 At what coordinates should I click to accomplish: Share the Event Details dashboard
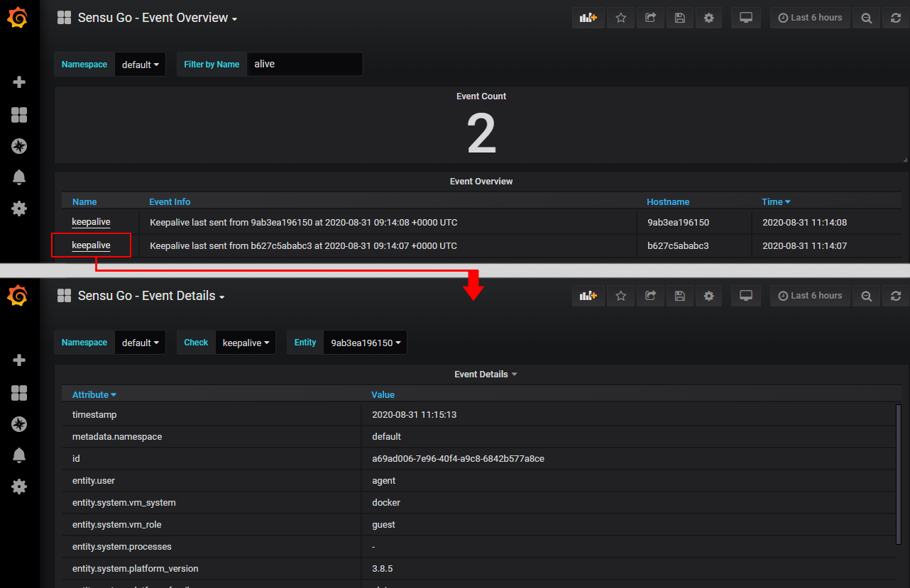point(650,296)
